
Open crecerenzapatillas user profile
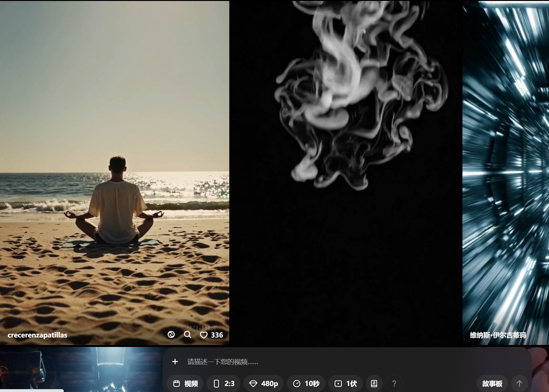click(x=37, y=335)
